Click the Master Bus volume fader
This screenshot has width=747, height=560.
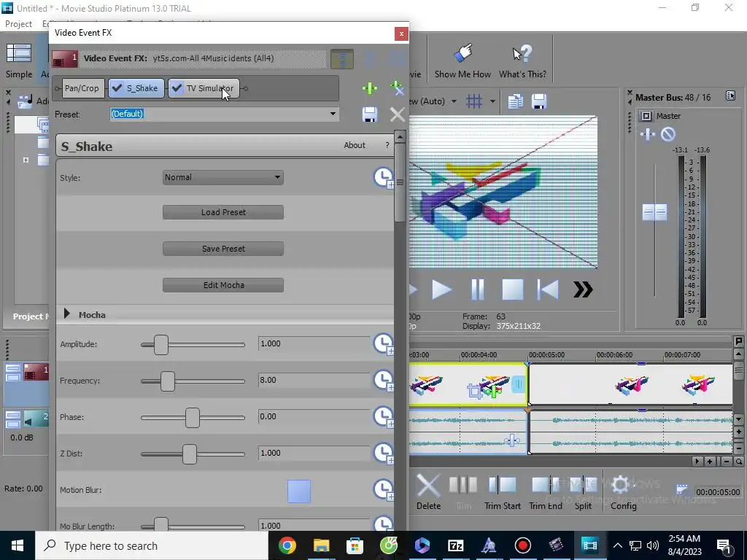[654, 212]
